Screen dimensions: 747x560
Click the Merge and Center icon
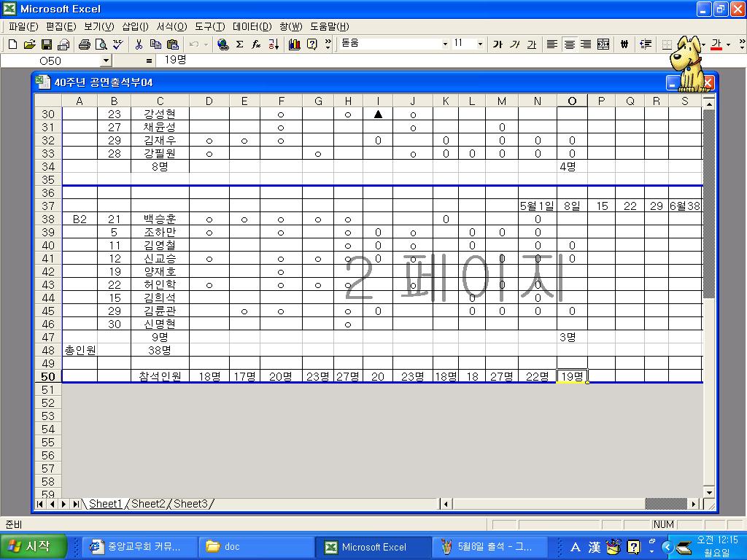click(x=603, y=44)
